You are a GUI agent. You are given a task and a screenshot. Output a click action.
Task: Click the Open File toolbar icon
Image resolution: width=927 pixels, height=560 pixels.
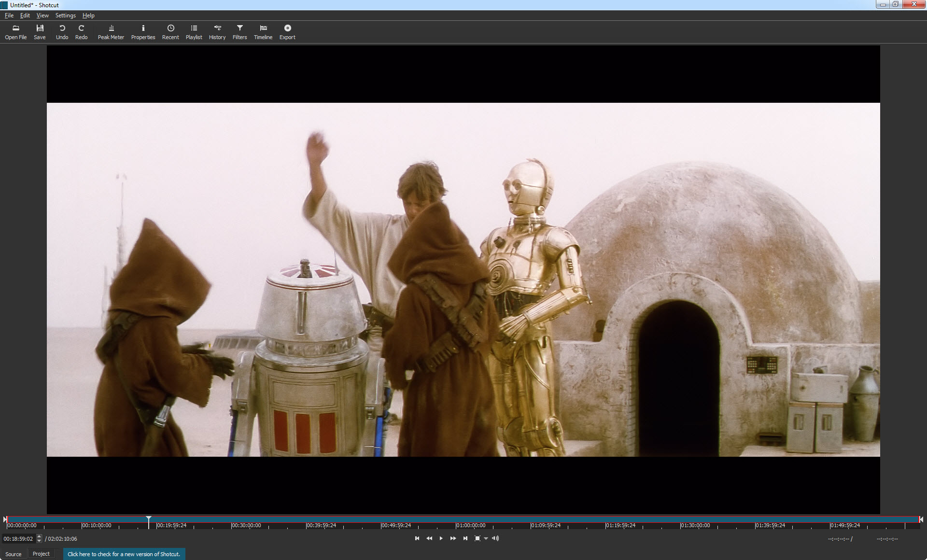click(15, 32)
